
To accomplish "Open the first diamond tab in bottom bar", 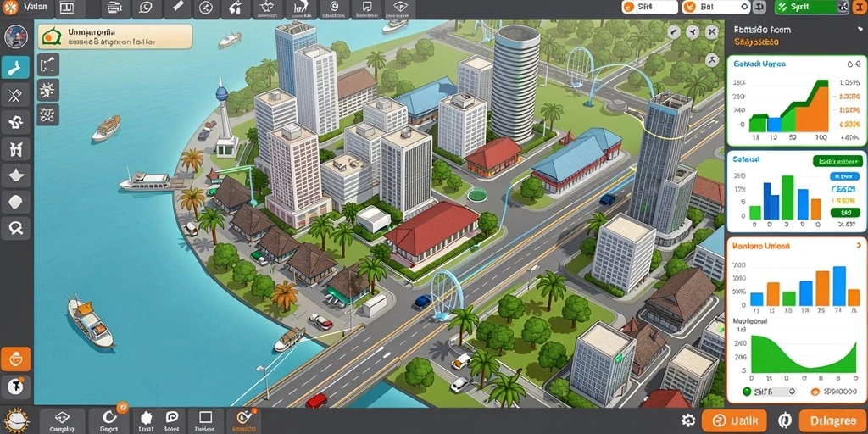I will click(62, 420).
